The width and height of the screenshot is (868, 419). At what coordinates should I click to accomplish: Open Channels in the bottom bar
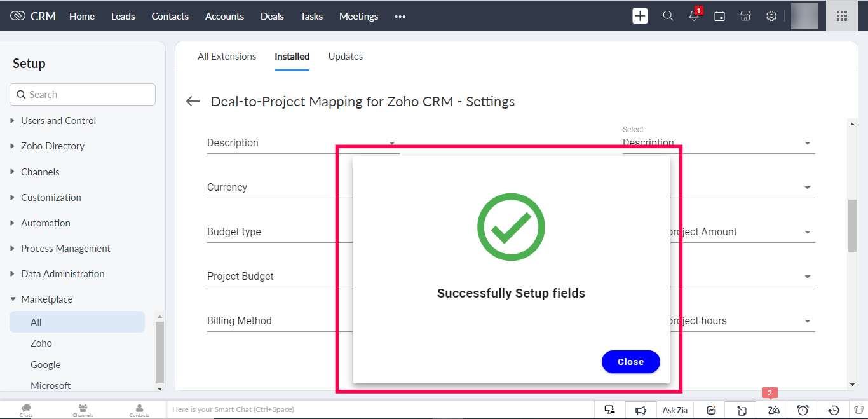pos(83,410)
